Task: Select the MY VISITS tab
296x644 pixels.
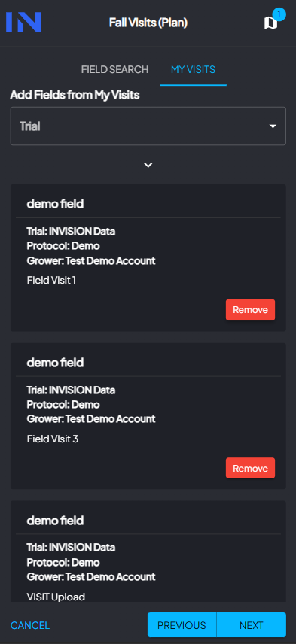Action: coord(194,69)
